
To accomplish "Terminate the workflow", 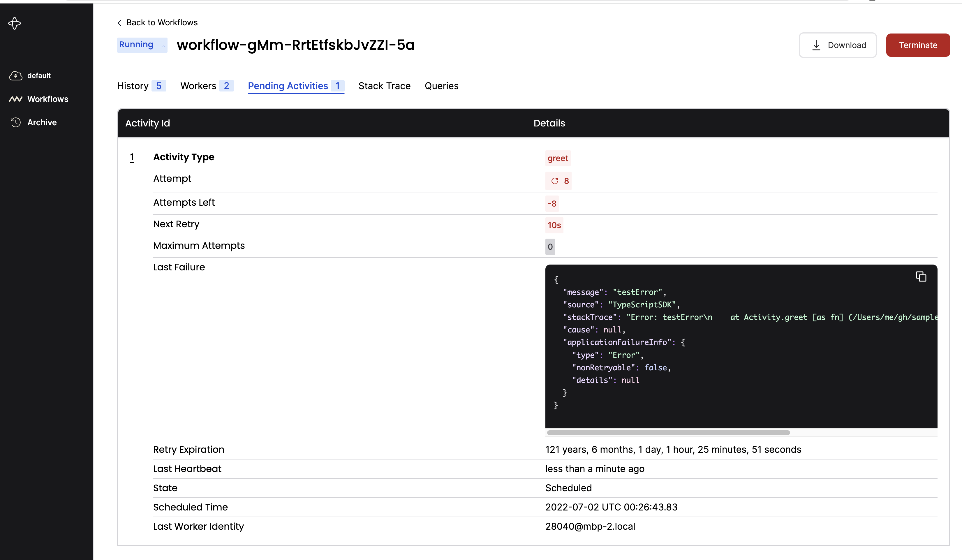I will (x=918, y=45).
